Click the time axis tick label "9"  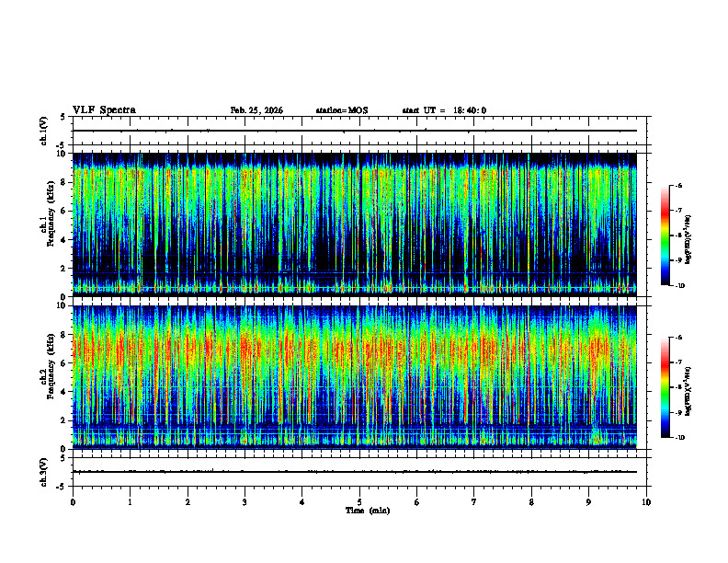coord(588,502)
